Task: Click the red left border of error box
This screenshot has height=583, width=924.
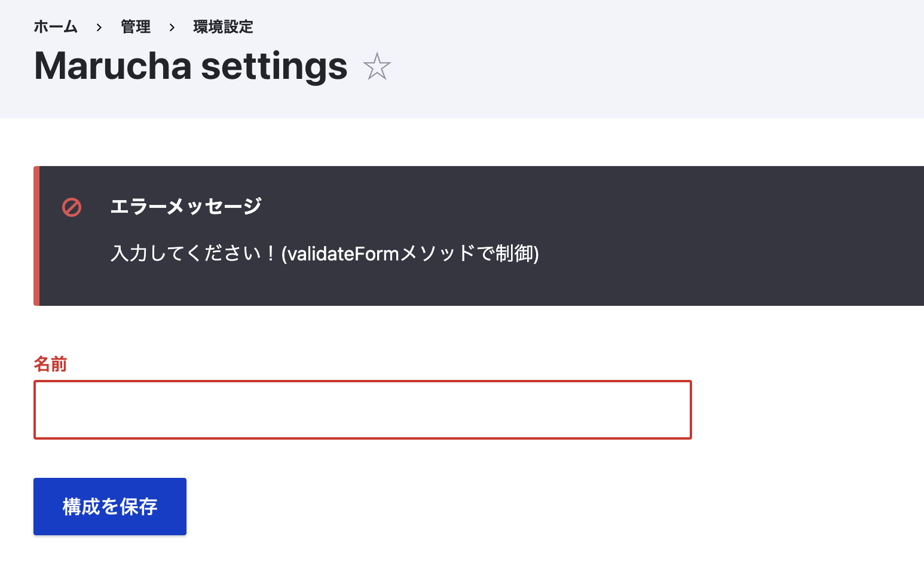Action: [36, 236]
